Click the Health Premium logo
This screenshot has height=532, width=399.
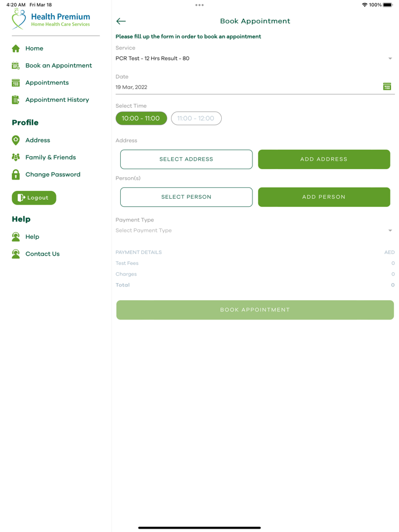[x=51, y=19]
